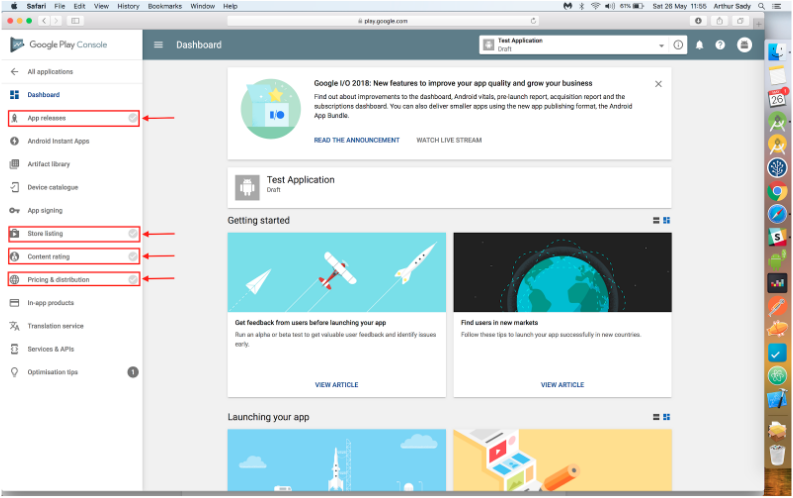
Task: Open the Optimisation tips badge showing 1
Action: [133, 372]
